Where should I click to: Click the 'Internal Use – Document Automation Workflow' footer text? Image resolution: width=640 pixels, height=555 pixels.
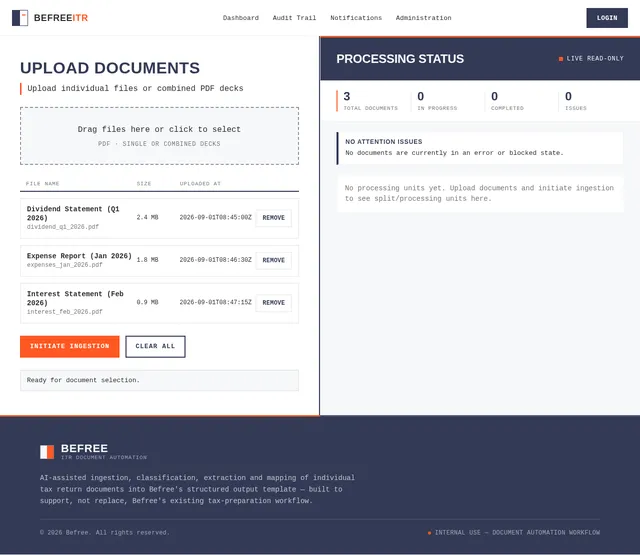click(517, 533)
